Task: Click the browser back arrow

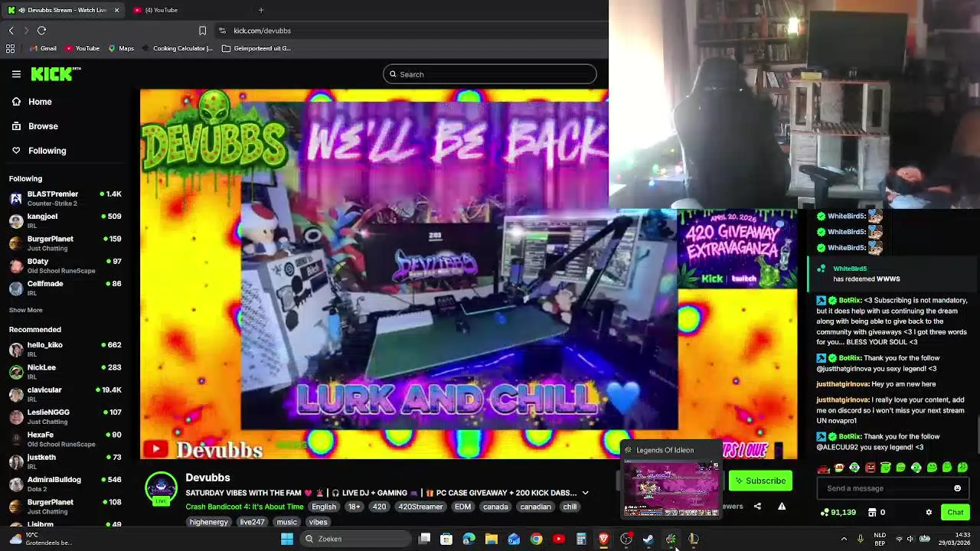Action: coord(11,31)
